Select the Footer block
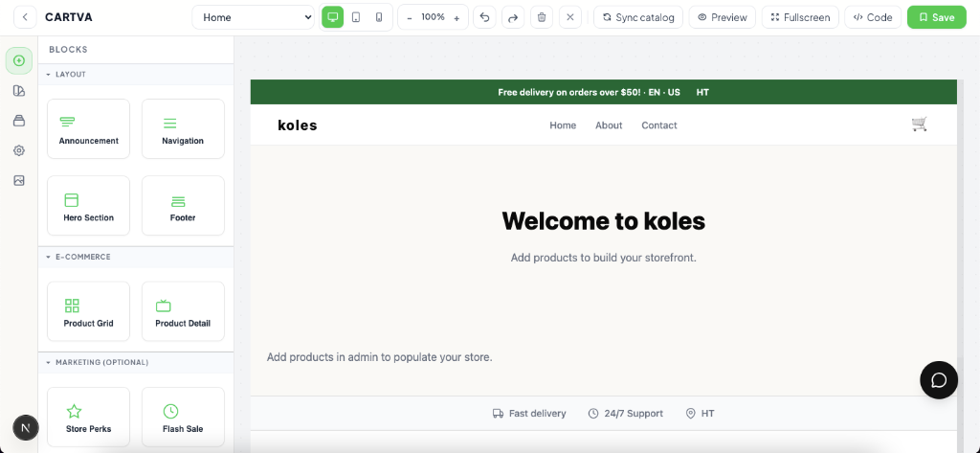Screen dimensions: 980x453 tap(183, 206)
